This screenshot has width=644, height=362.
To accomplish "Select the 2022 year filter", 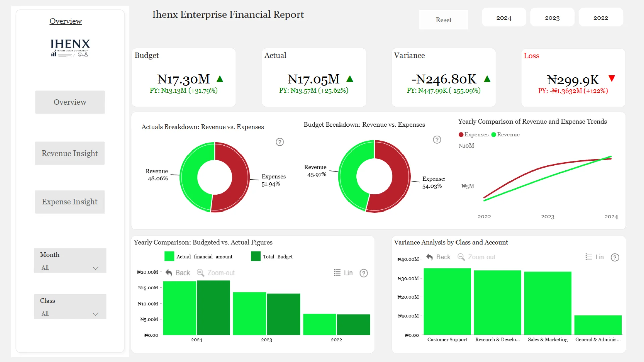I will (600, 18).
